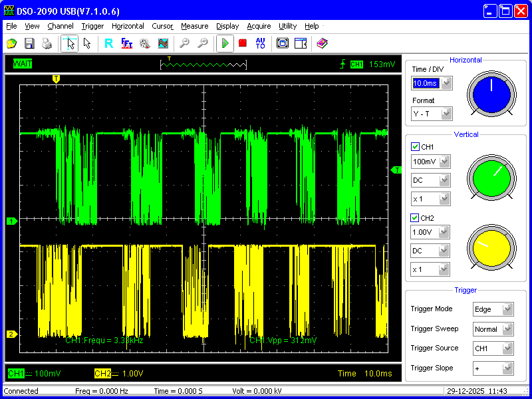Uncheck the CH2 channel checkbox
This screenshot has width=532, height=399.
416,218
